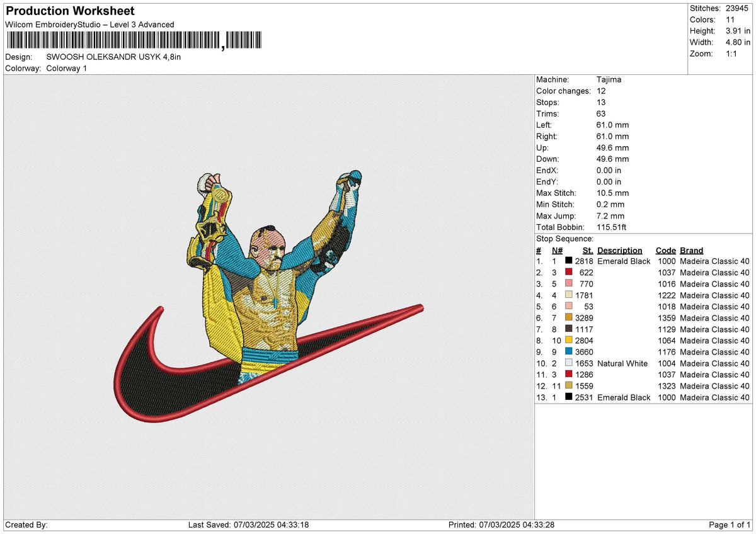Click the Max Stitch value 10.5 mm
756x534 pixels.
tap(612, 193)
